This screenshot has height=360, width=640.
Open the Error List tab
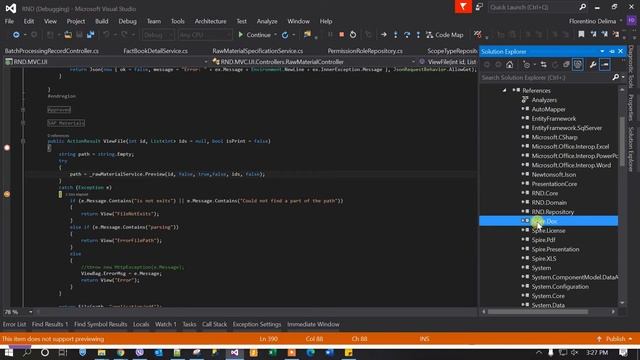click(14, 324)
